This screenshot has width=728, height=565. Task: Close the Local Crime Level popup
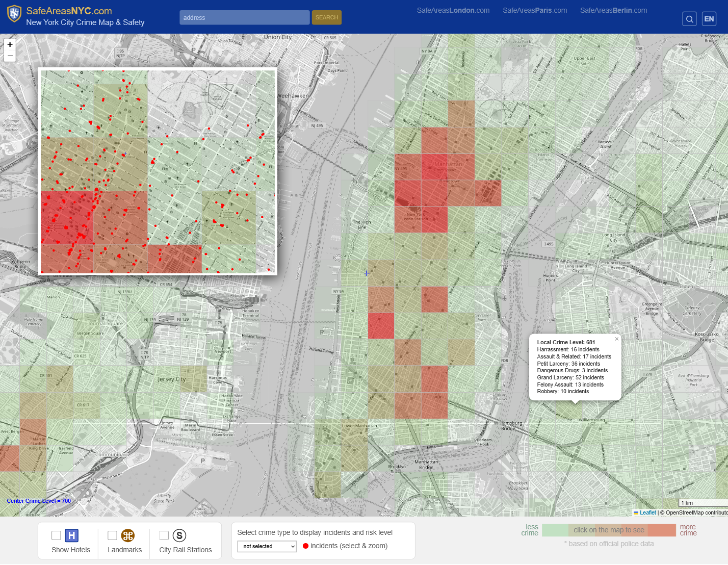[616, 339]
